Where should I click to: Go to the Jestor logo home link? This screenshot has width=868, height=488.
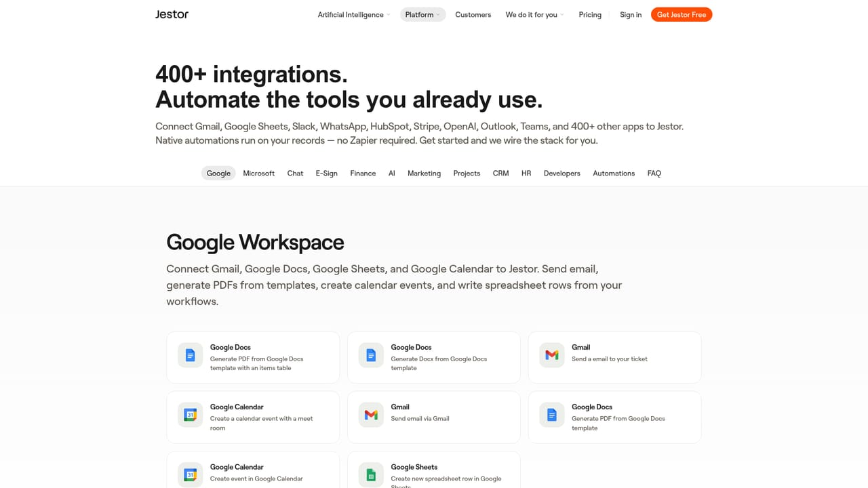[172, 14]
